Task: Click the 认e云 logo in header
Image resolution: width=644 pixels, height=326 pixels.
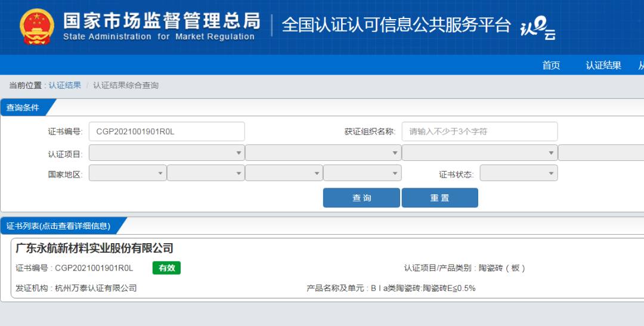Action: coord(538,27)
